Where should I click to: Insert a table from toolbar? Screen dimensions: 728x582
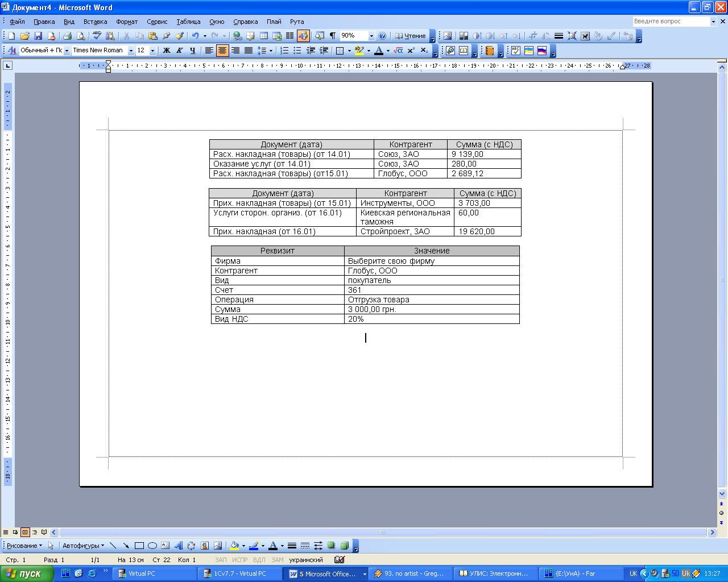(x=264, y=36)
